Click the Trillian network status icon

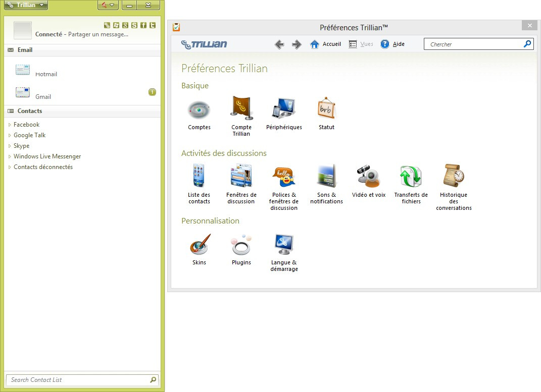click(x=107, y=25)
